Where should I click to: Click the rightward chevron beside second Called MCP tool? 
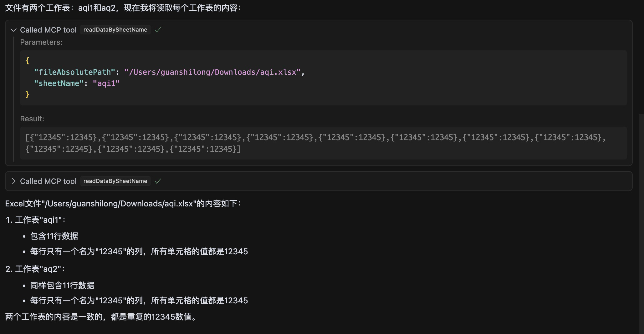tap(13, 181)
